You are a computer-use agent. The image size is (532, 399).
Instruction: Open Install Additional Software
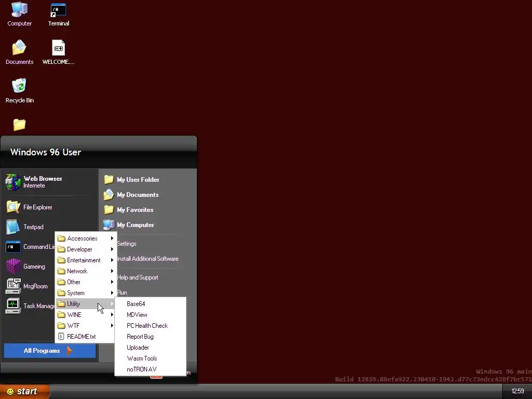[148, 259]
